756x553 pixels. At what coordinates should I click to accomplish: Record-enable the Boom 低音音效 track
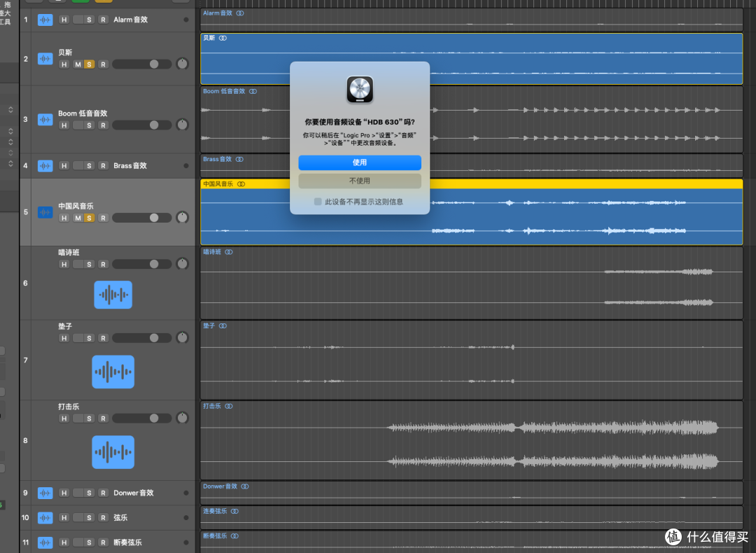pos(103,125)
